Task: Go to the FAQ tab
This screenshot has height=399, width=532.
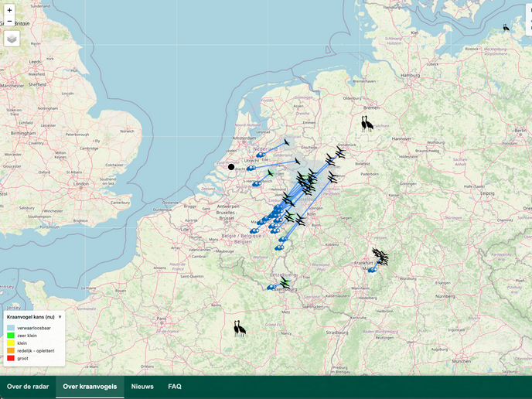Action: [x=175, y=387]
